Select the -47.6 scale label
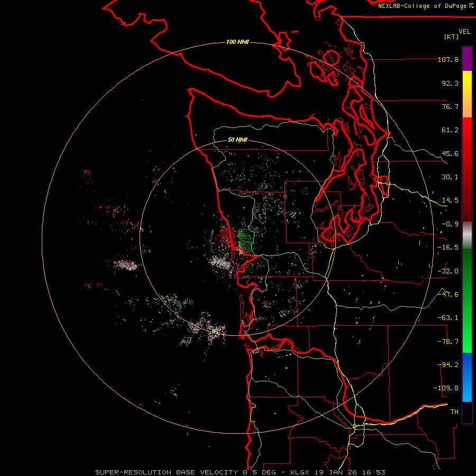This screenshot has height=476, width=476. (448, 295)
